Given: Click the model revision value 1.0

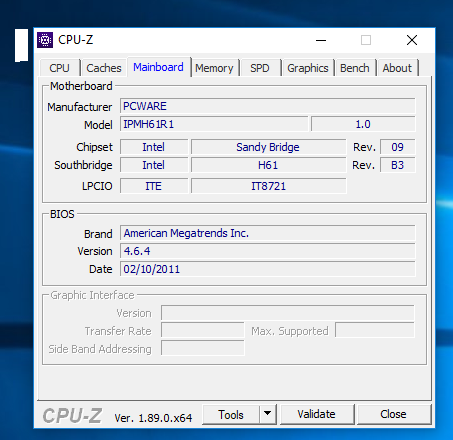Looking at the screenshot, I should click(x=363, y=124).
